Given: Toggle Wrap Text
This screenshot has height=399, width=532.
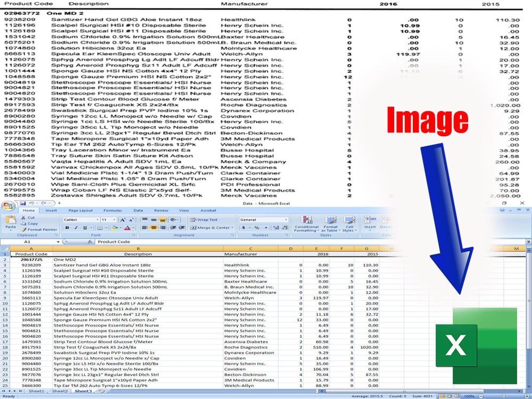Looking at the screenshot, I should 204,220.
